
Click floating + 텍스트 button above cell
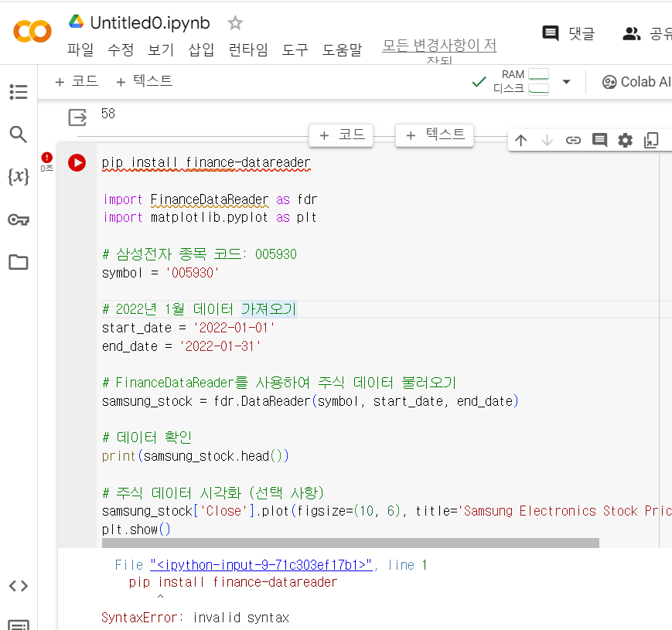coord(435,135)
